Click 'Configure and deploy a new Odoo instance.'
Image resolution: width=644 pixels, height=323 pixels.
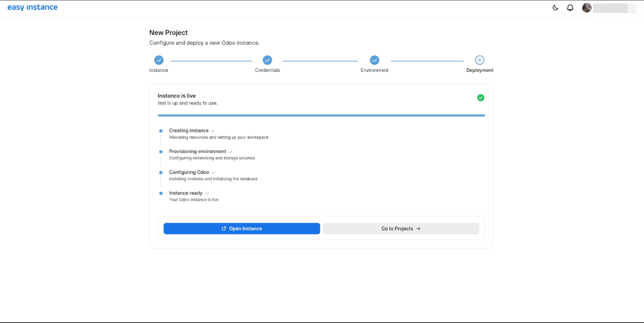point(205,43)
